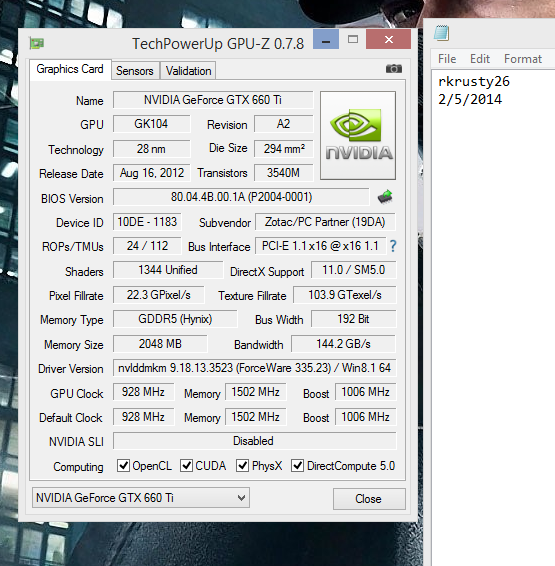Close GPU-Z with the red X button

[x=388, y=39]
